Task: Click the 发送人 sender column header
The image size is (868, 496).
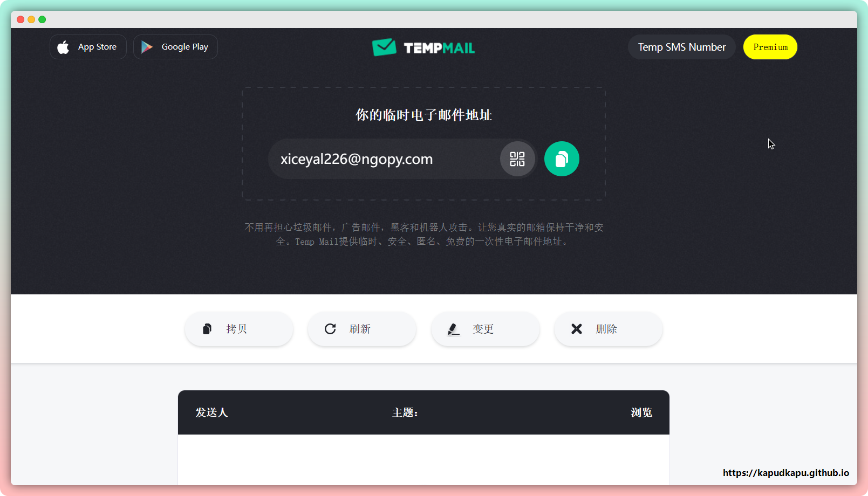Action: [211, 412]
